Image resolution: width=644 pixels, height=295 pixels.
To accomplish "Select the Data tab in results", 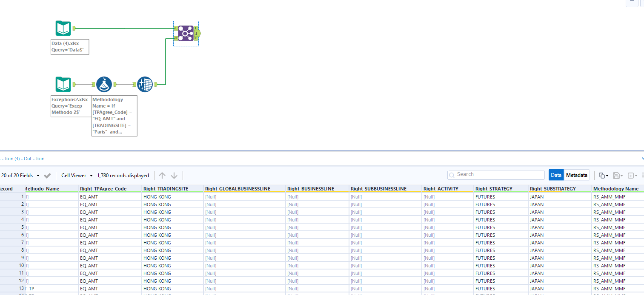I will click(x=556, y=175).
